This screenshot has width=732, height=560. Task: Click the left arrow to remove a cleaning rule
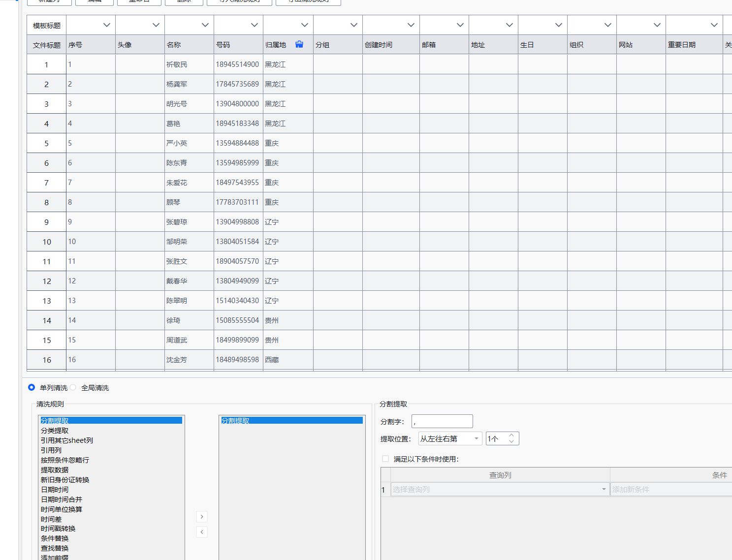[x=202, y=532]
